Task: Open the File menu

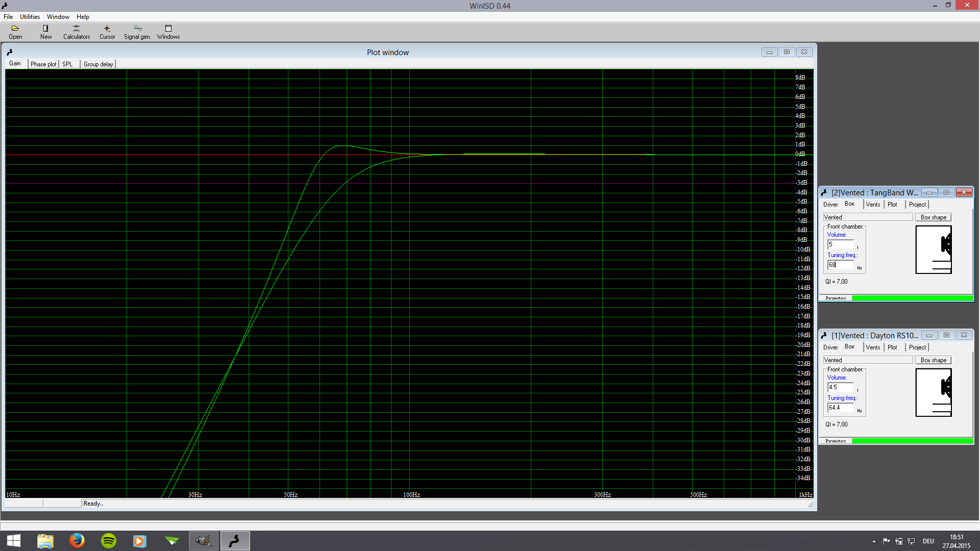Action: click(8, 17)
